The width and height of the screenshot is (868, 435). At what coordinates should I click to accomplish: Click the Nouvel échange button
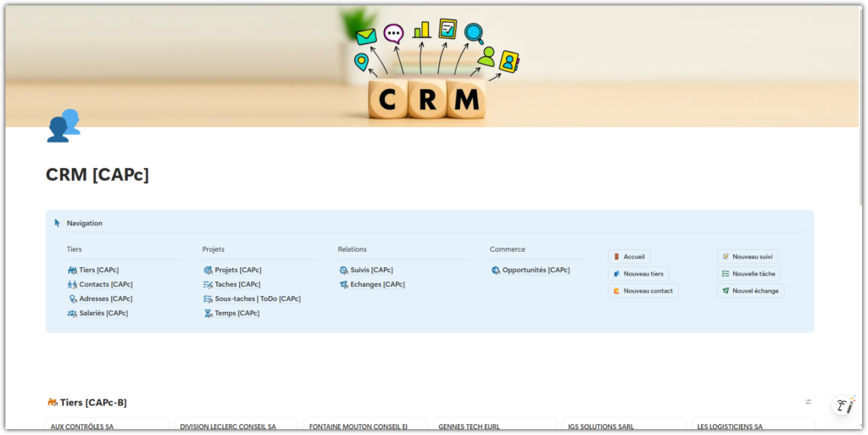[x=751, y=291]
